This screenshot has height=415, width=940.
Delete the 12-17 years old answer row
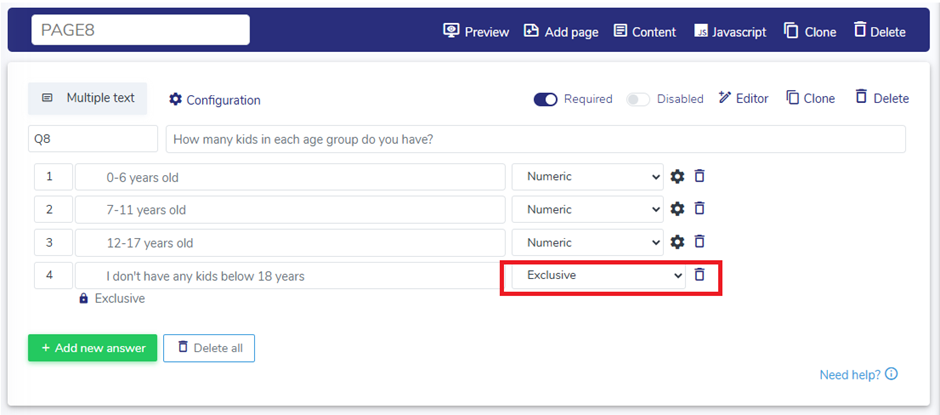pos(700,243)
